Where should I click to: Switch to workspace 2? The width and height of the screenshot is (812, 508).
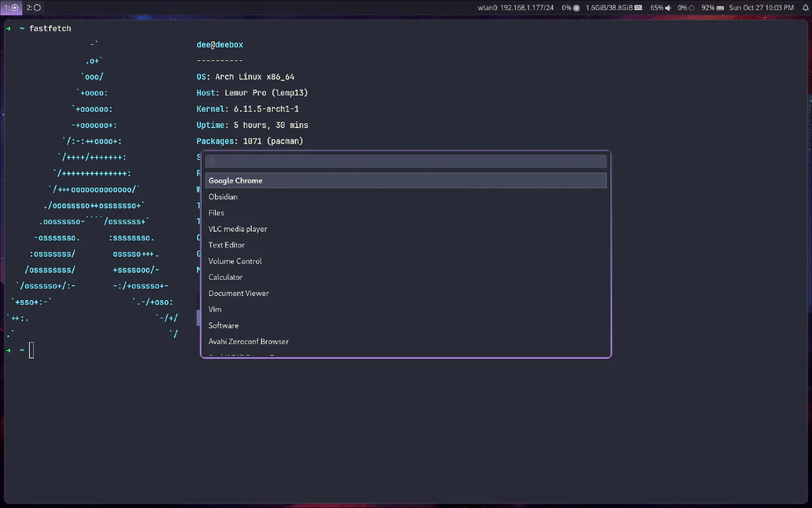pyautogui.click(x=34, y=7)
